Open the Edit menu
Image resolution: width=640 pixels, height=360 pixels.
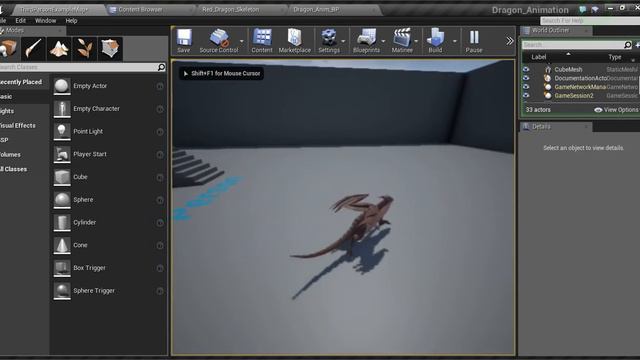(x=20, y=20)
